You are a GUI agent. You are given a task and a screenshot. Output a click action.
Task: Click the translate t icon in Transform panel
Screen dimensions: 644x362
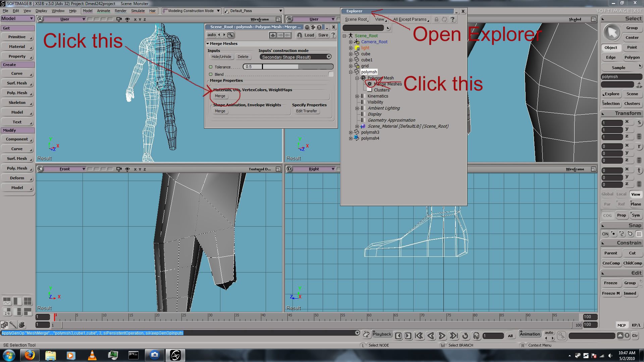tap(639, 170)
